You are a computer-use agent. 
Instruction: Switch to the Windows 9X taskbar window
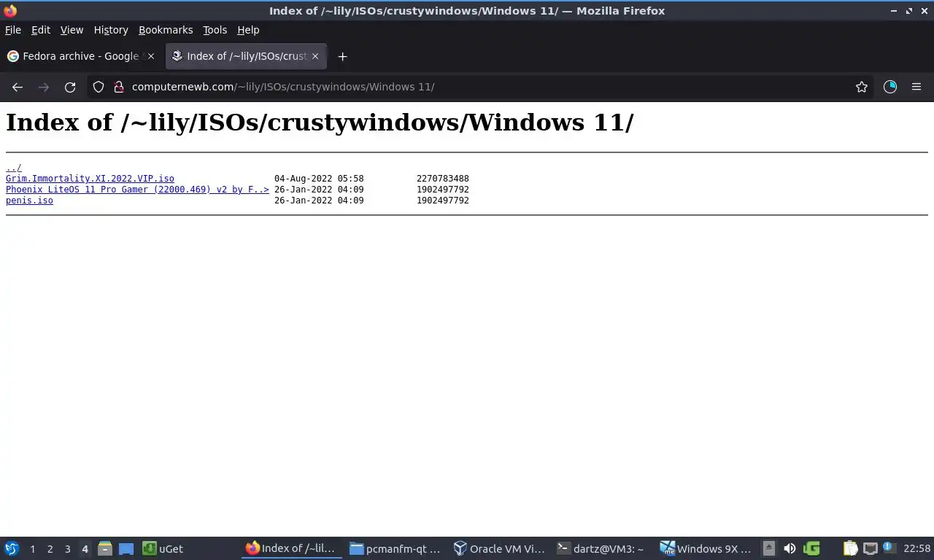click(706, 548)
